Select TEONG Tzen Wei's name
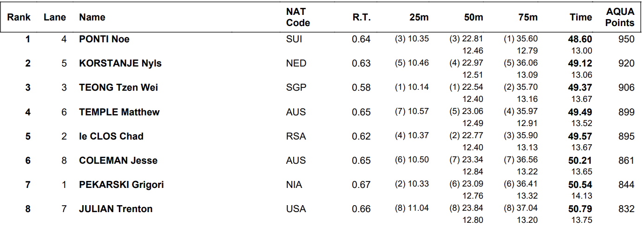 [118, 87]
